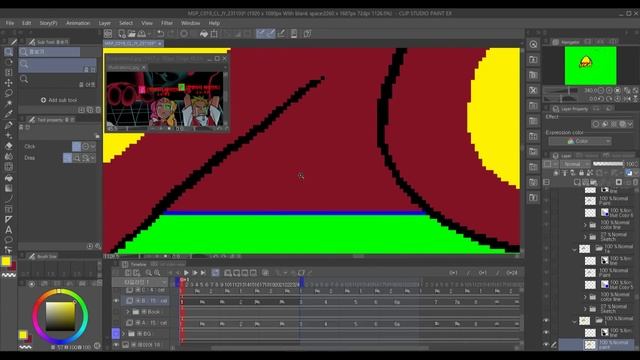The image size is (640, 360).
Task: Open the Click option dropdown arrow
Action: pos(93,146)
